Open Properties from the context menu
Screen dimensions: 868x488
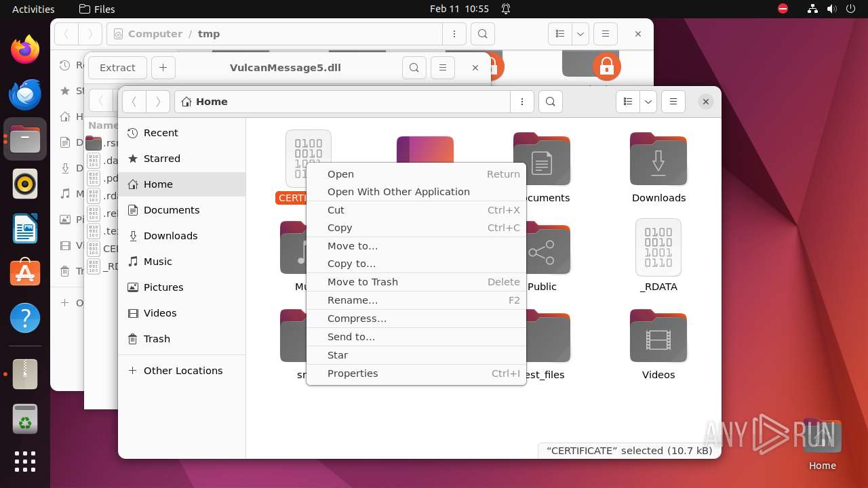click(x=416, y=373)
